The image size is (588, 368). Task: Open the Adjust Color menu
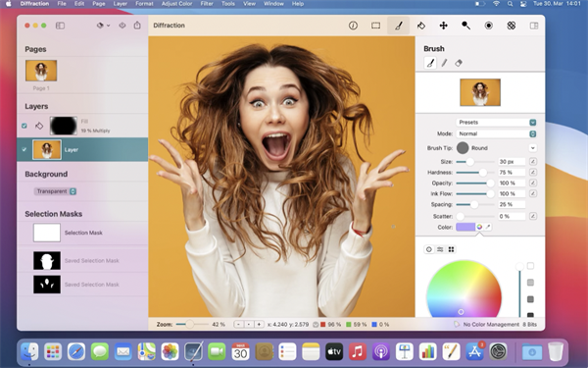[x=176, y=4]
